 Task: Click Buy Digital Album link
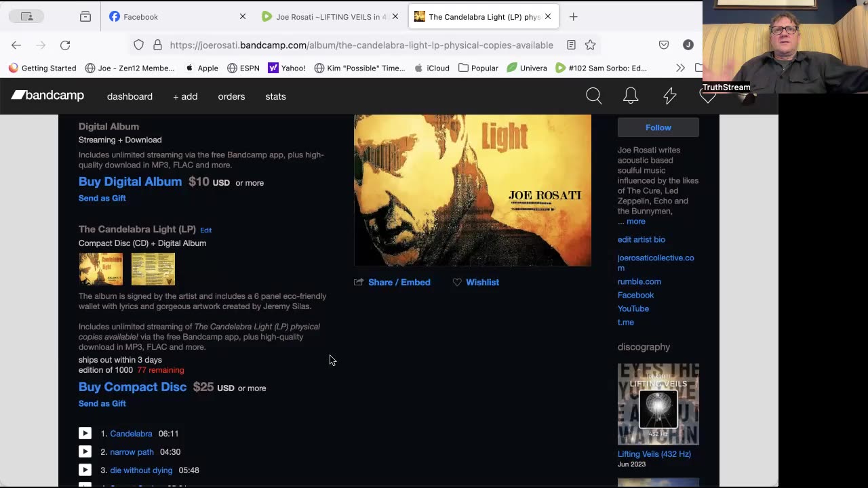point(130,182)
